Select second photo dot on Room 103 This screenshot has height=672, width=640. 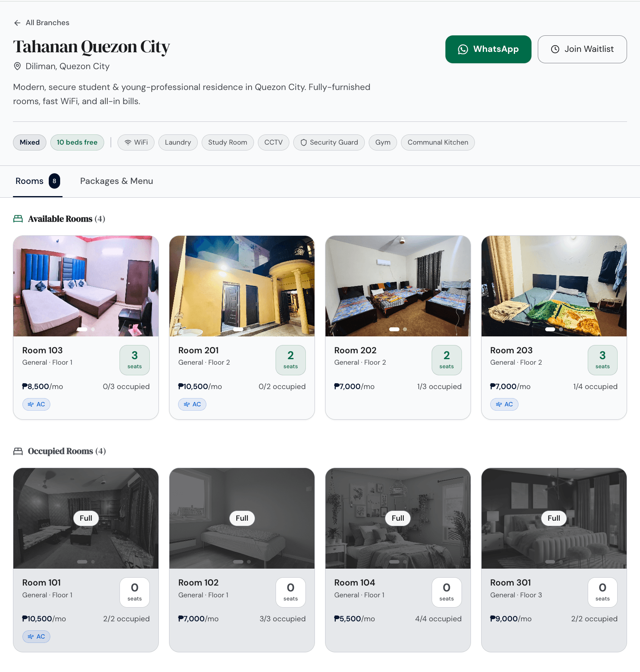pyautogui.click(x=93, y=329)
